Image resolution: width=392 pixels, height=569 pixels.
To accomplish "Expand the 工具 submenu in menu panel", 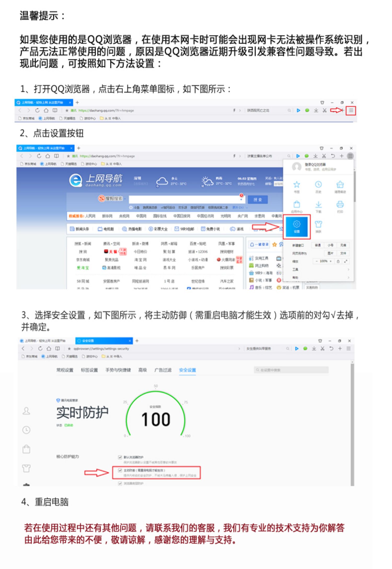I will 321,269.
